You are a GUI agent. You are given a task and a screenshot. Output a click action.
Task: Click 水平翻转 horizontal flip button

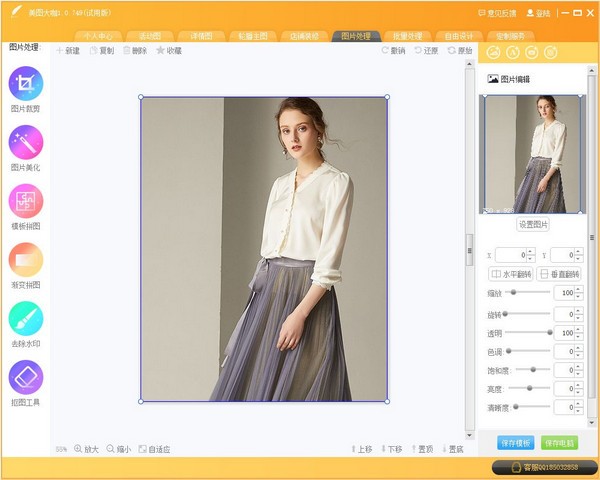[510, 274]
